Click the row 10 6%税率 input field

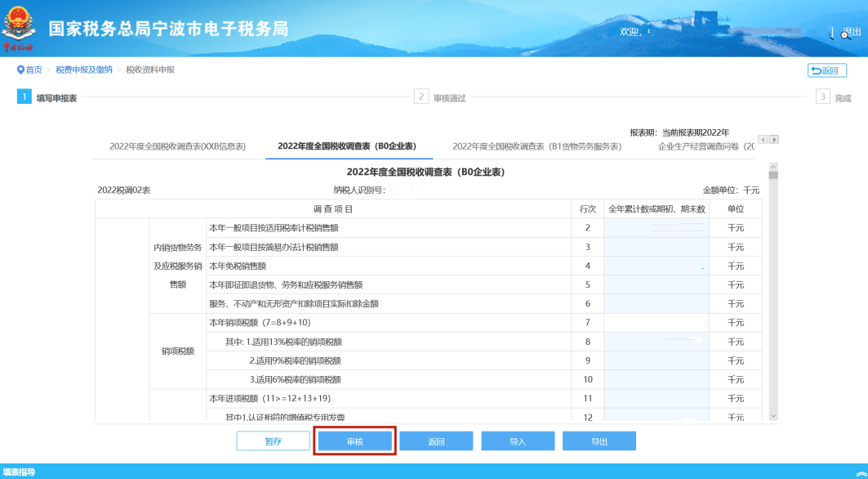pos(657,380)
